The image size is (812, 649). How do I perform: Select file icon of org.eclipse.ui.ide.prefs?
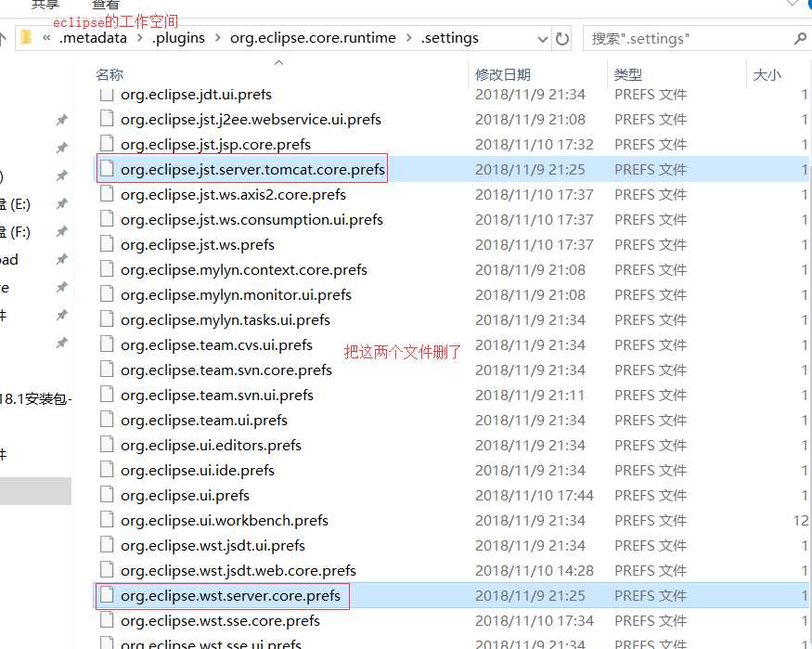click(x=107, y=470)
